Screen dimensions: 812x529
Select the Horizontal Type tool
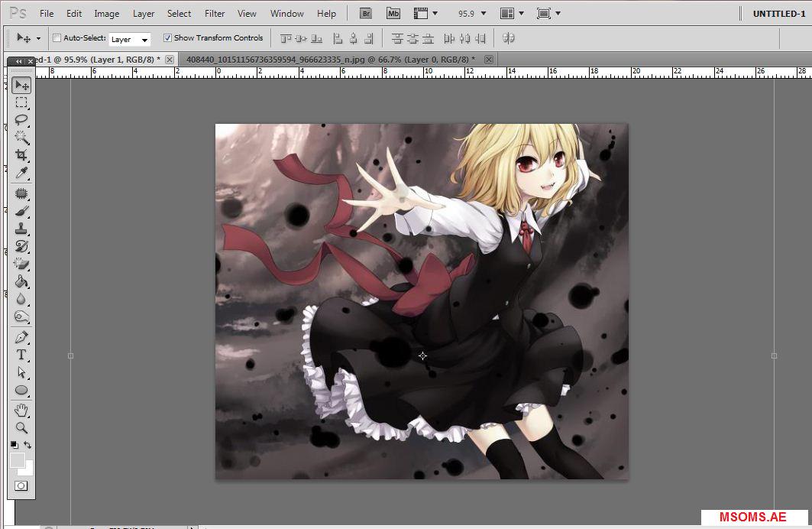coord(21,355)
